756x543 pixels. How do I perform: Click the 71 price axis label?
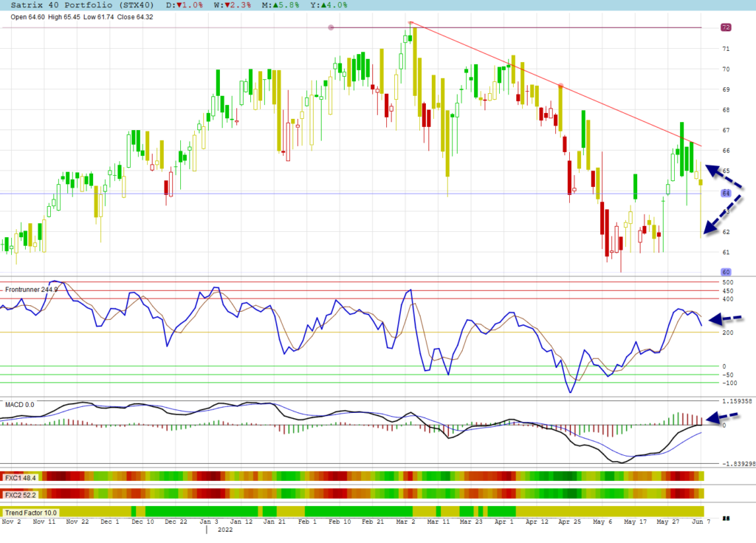[x=726, y=49]
